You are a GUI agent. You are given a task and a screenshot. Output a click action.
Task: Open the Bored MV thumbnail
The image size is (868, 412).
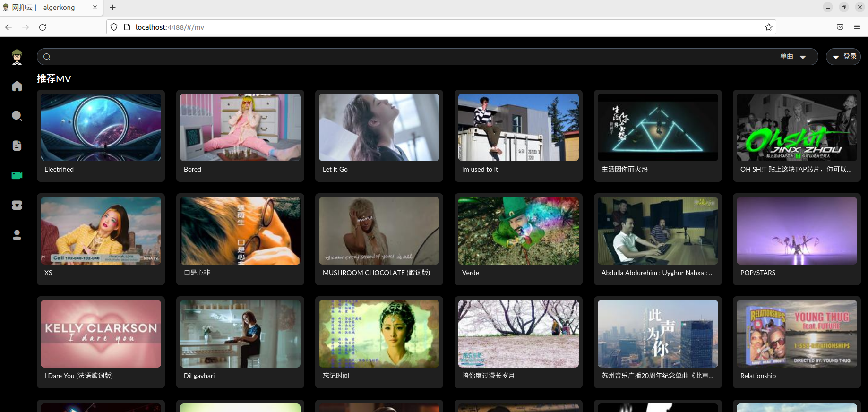click(x=240, y=127)
